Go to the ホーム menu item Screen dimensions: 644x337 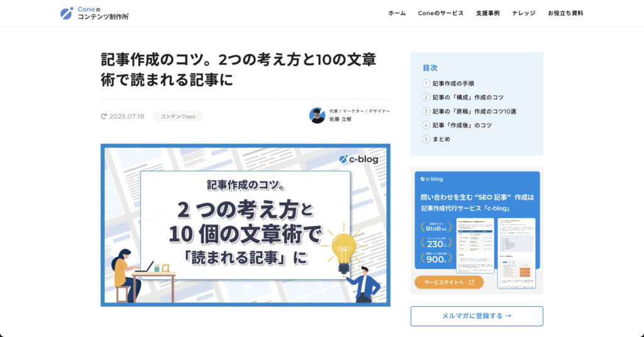click(x=397, y=13)
